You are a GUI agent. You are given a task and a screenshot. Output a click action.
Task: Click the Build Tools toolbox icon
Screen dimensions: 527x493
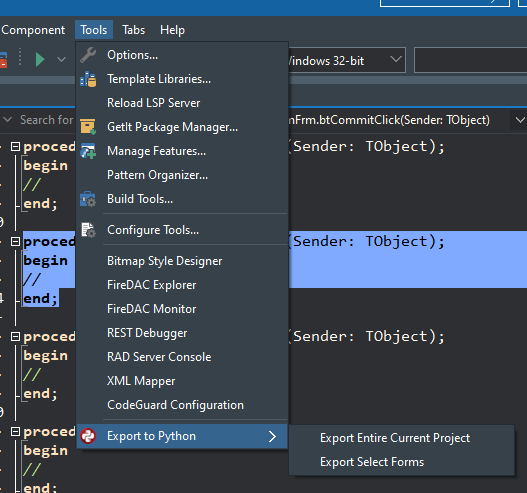(88, 199)
